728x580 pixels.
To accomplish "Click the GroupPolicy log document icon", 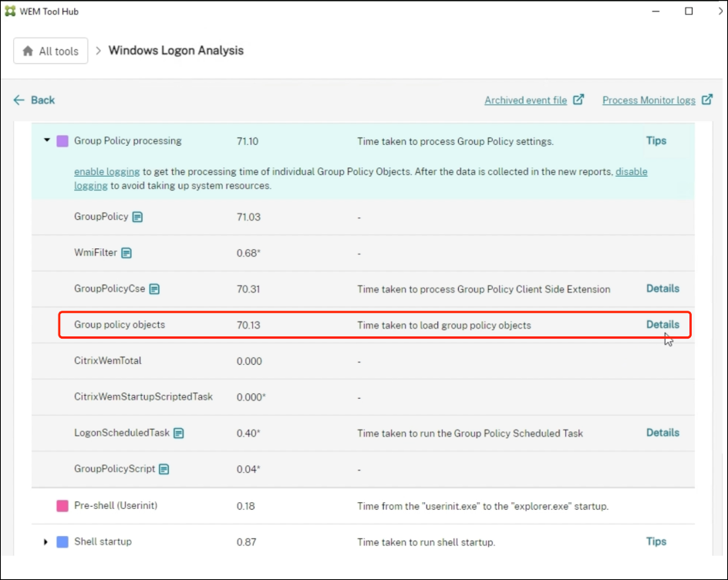I will [137, 217].
